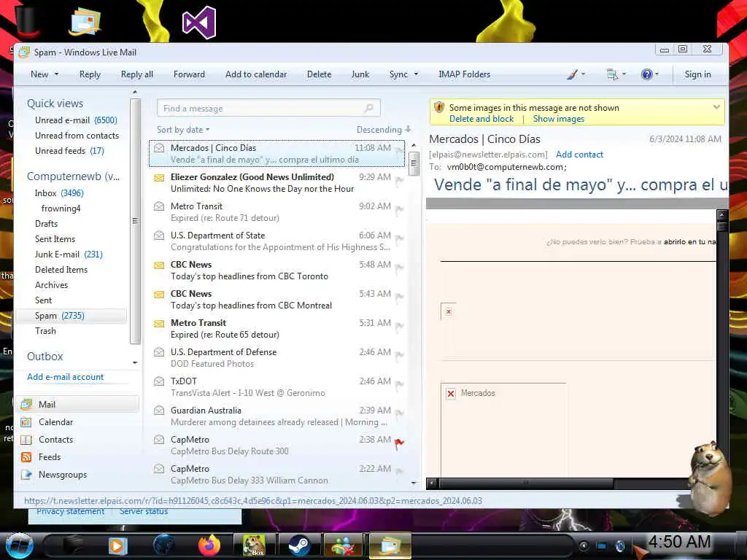
Task: Open Steam from the taskbar
Action: (x=298, y=545)
